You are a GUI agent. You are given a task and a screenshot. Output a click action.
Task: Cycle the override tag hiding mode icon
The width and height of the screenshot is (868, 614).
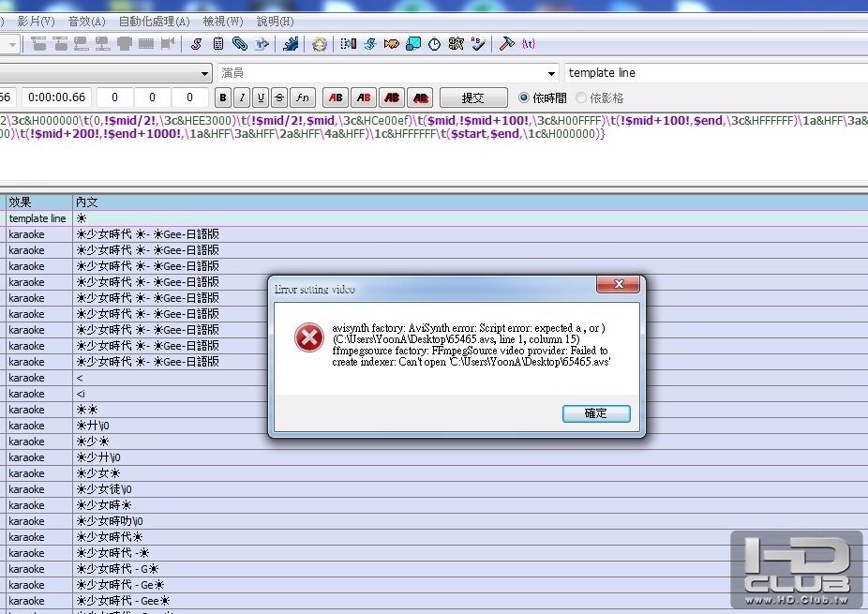(x=528, y=44)
